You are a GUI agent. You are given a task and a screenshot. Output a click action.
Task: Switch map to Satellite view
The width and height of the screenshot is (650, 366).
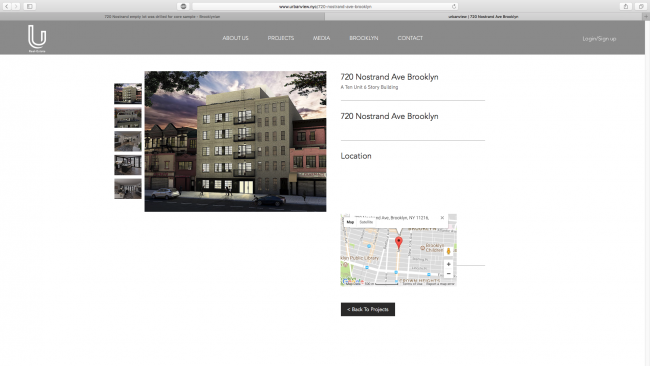click(x=366, y=222)
